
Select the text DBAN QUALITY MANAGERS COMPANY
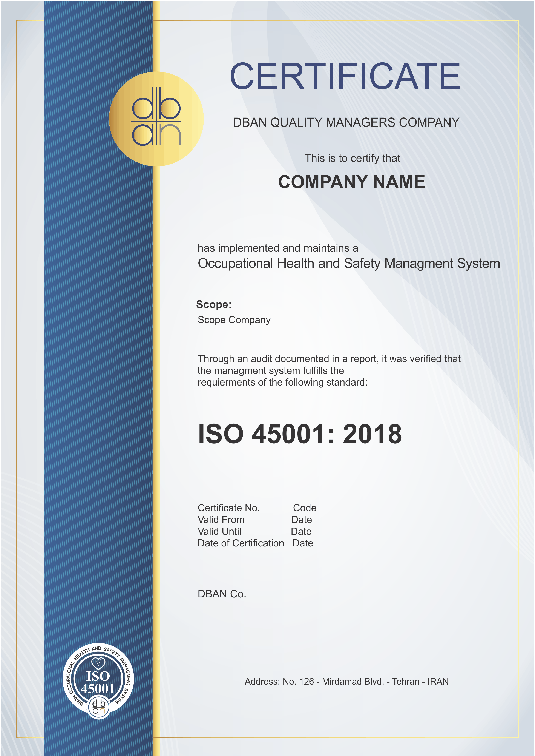pyautogui.click(x=346, y=122)
